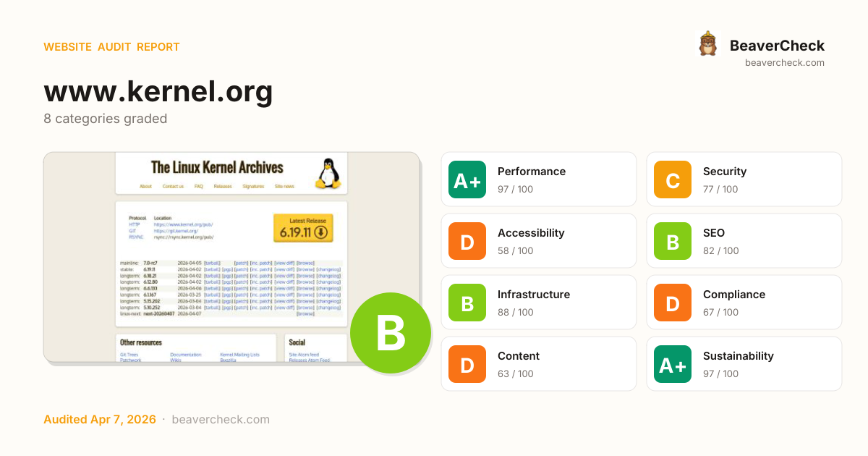Click the beavercheck.com link under the logo
Image resolution: width=868 pixels, height=456 pixels.
coord(784,63)
